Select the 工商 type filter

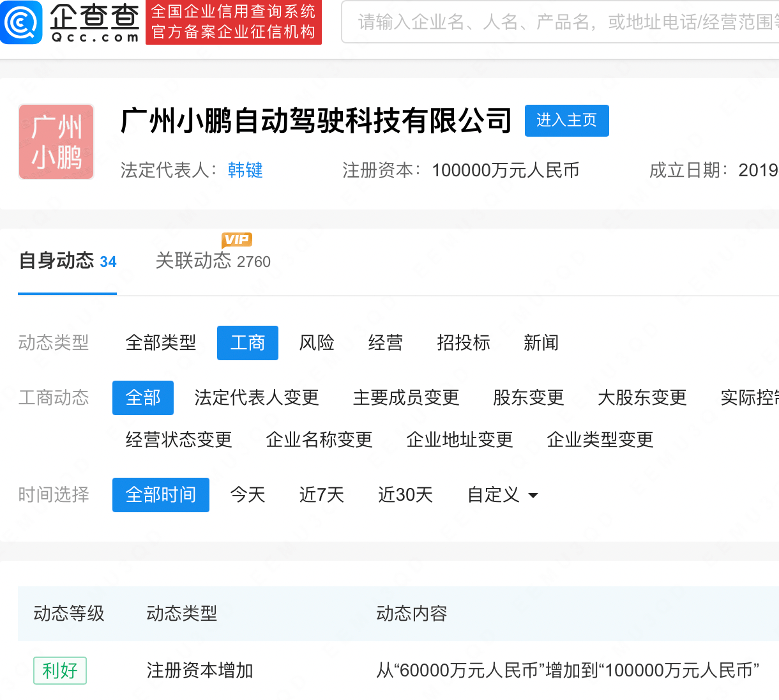(x=248, y=343)
